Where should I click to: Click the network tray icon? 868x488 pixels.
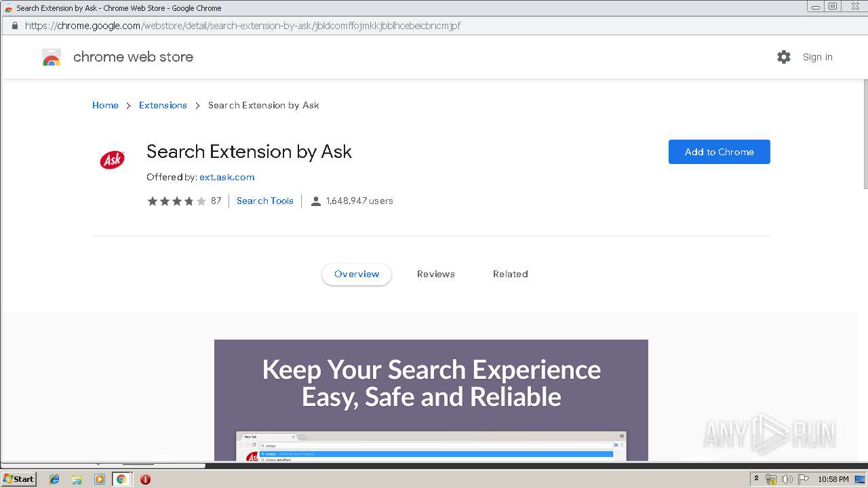[771, 479]
